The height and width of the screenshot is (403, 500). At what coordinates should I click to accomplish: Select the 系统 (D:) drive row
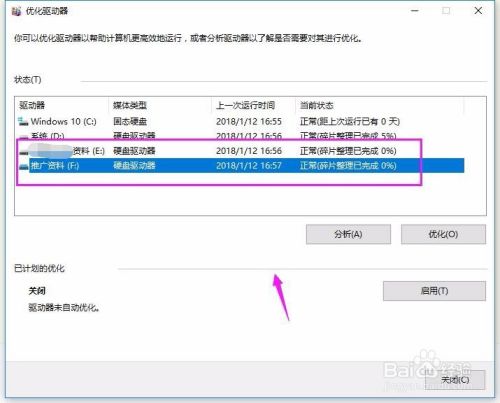click(240, 136)
